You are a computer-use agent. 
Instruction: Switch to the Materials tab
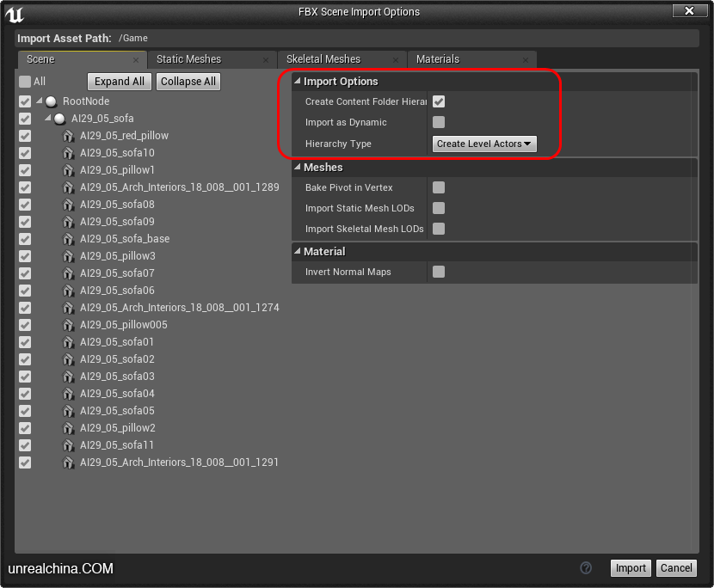click(472, 59)
